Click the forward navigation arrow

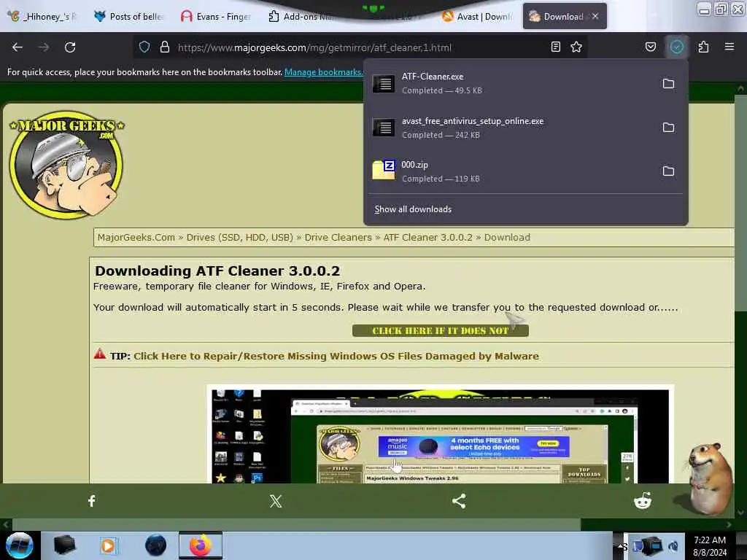coord(44,47)
